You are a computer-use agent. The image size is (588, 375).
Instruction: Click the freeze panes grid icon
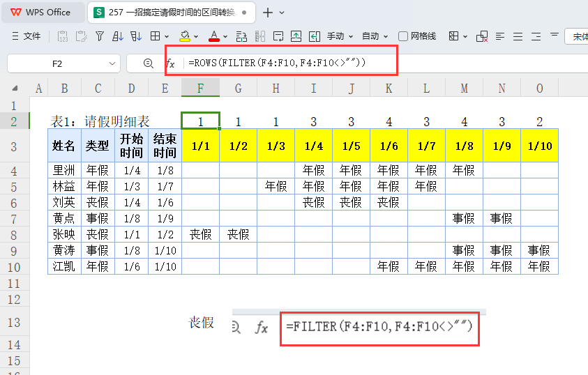(x=454, y=36)
